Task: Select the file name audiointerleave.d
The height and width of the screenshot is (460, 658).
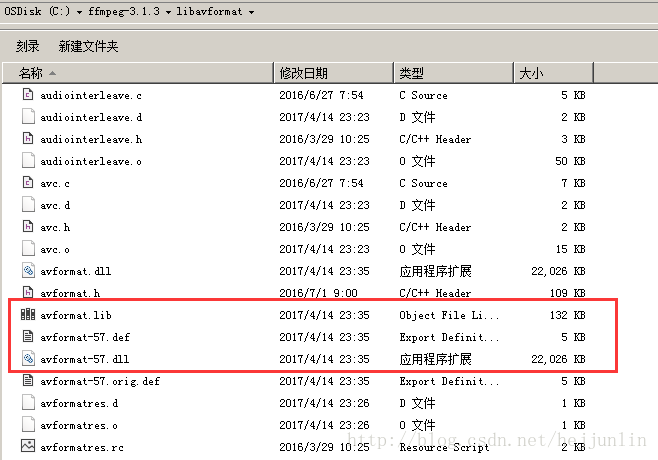Action: tap(91, 117)
